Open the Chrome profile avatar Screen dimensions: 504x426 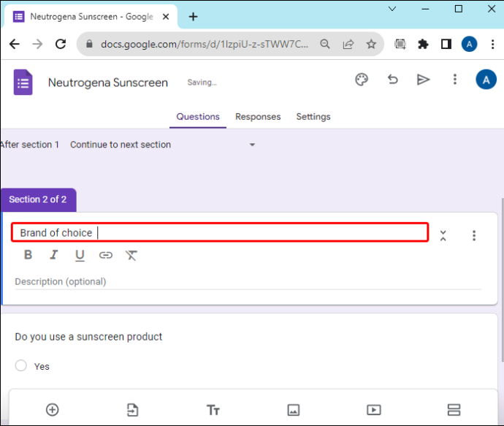pyautogui.click(x=469, y=44)
